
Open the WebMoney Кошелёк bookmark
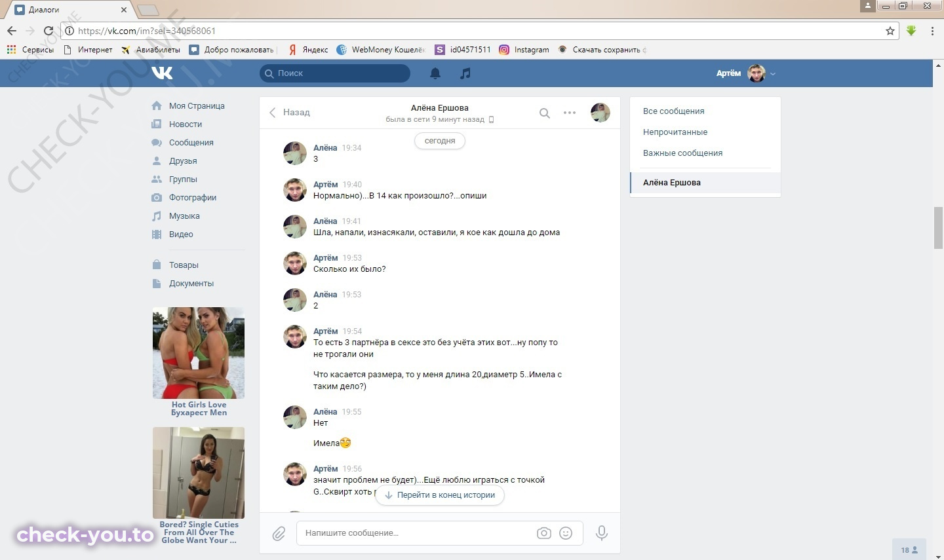(381, 49)
